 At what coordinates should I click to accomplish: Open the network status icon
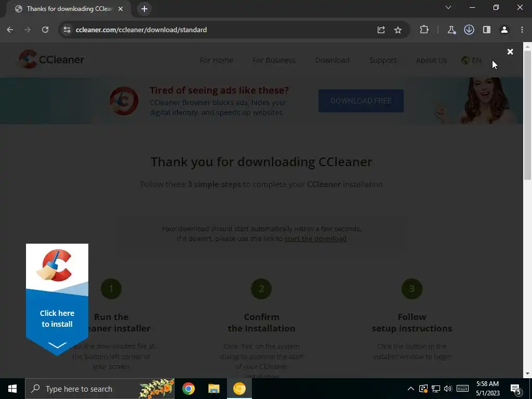coord(436,389)
